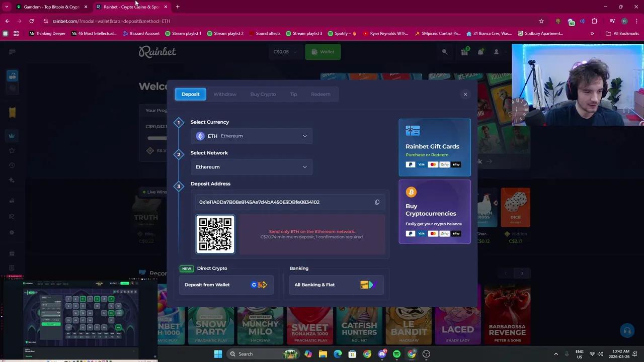Switch to the Deposit tab
This screenshot has height=362, width=644.
click(x=190, y=94)
